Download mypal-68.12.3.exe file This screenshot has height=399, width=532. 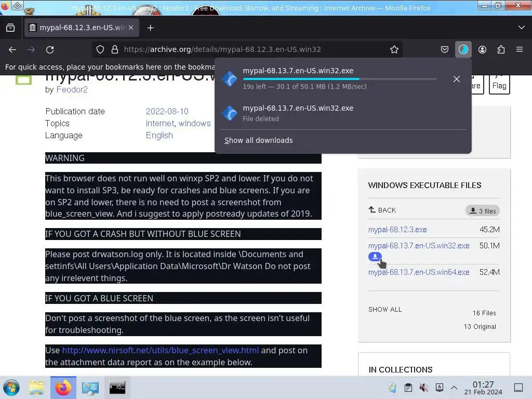[397, 230]
